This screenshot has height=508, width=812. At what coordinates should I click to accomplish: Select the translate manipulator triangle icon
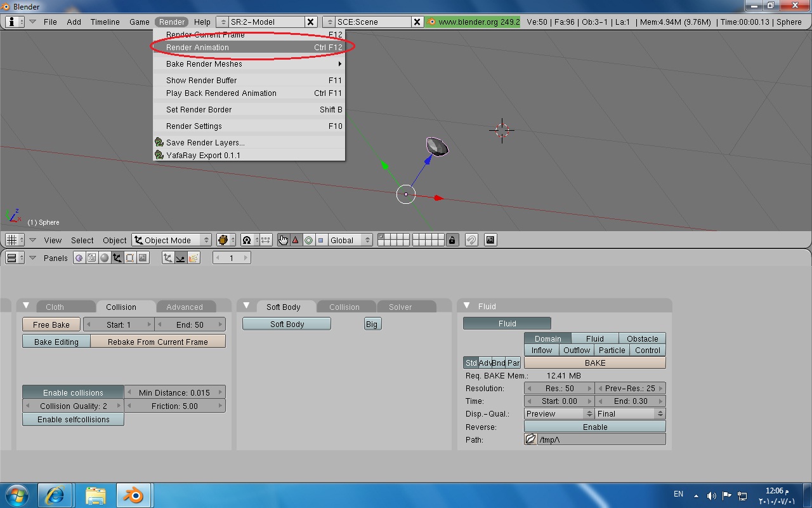click(296, 240)
